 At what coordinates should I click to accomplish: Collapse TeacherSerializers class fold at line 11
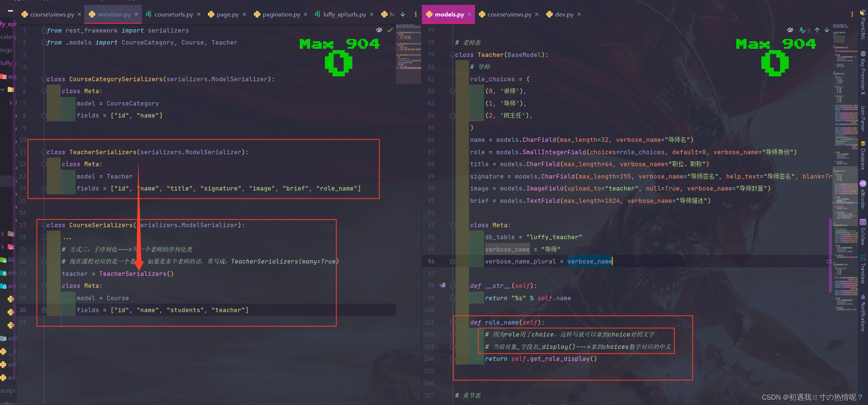[44, 152]
